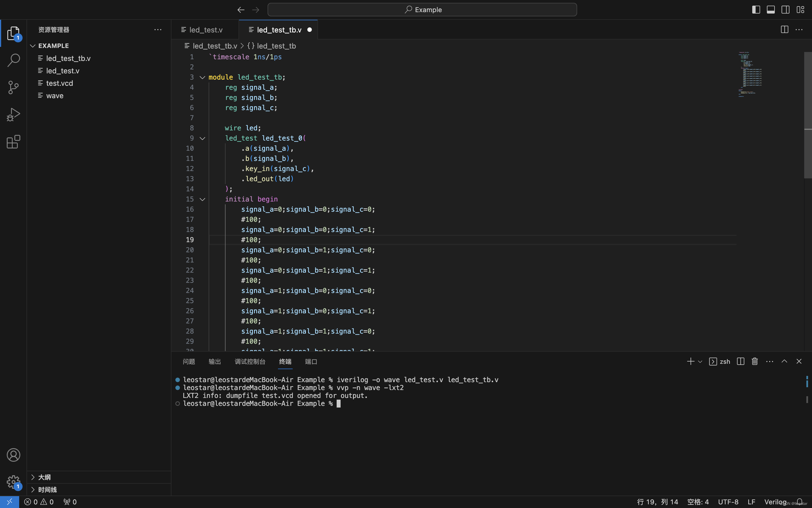Screen dimensions: 812x508
Task: Open the 调试控制台 debug console tab
Action: pyautogui.click(x=250, y=362)
